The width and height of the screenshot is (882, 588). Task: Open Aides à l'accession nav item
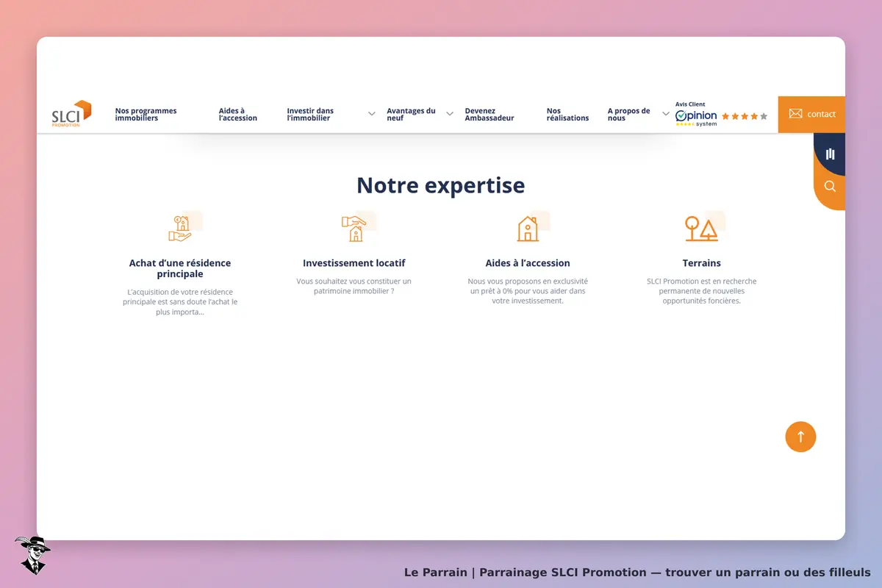click(238, 114)
